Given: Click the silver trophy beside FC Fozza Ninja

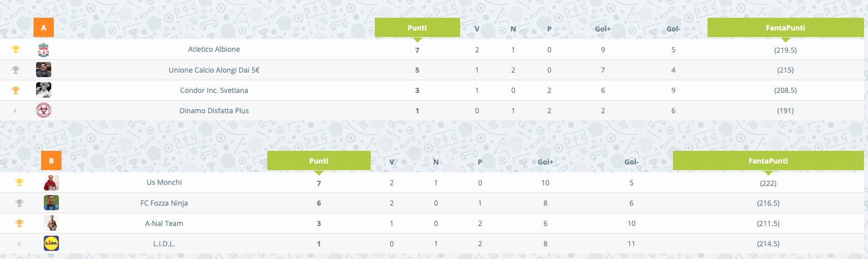Looking at the screenshot, I should point(19,203).
